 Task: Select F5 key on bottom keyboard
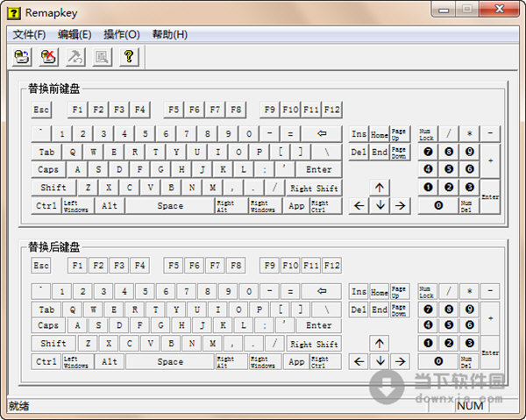point(174,266)
